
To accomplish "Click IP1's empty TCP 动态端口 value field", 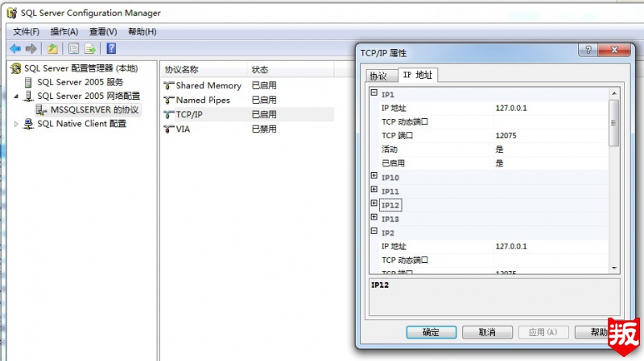I will [x=551, y=122].
